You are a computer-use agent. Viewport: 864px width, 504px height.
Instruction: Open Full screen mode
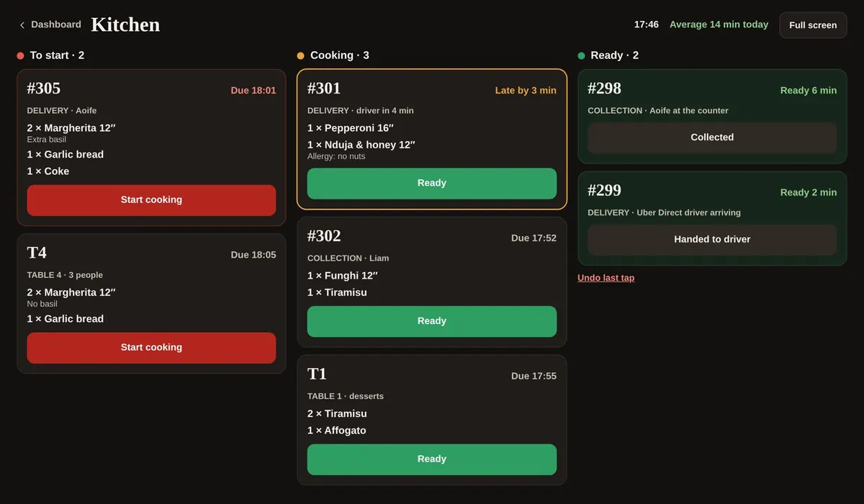813,25
